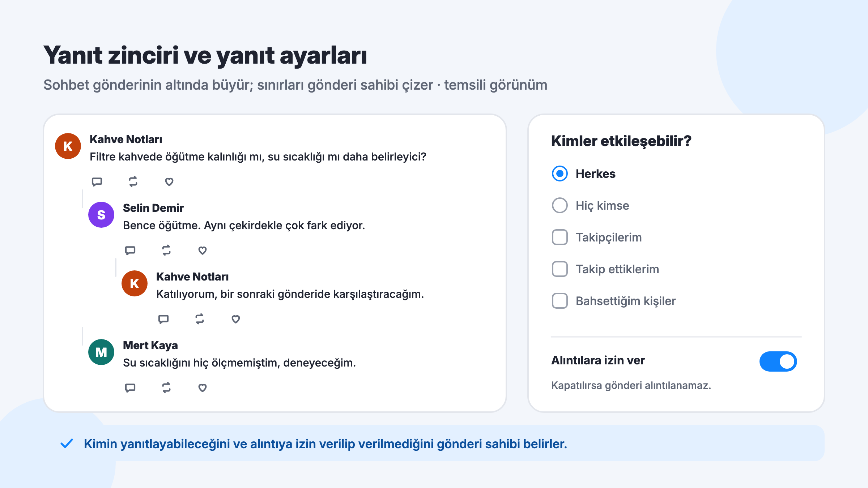Open Selin Demir's profile name
868x488 pixels.
[x=153, y=208]
